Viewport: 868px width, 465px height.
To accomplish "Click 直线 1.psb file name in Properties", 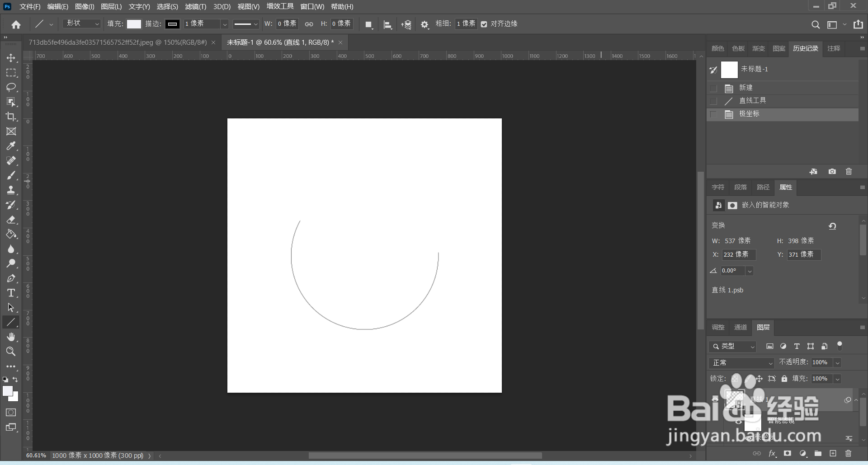I will pos(727,290).
